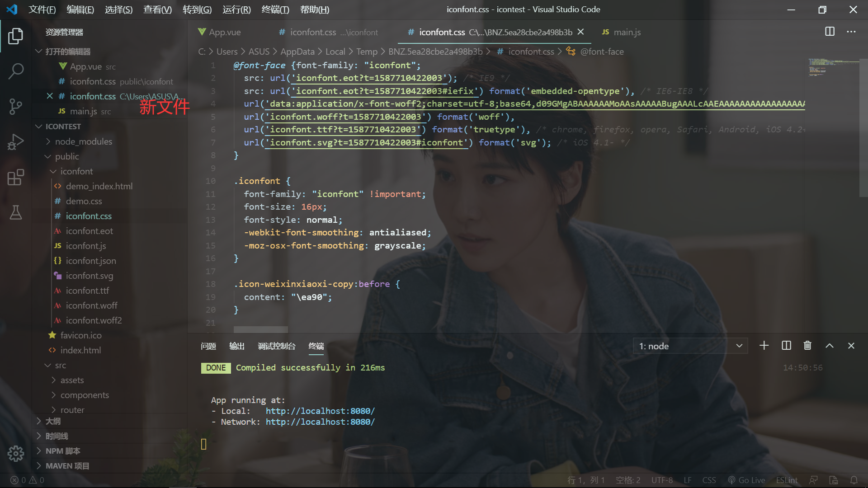This screenshot has height=488, width=868.
Task: Open the terminal selector dropdown showing node
Action: [x=690, y=346]
